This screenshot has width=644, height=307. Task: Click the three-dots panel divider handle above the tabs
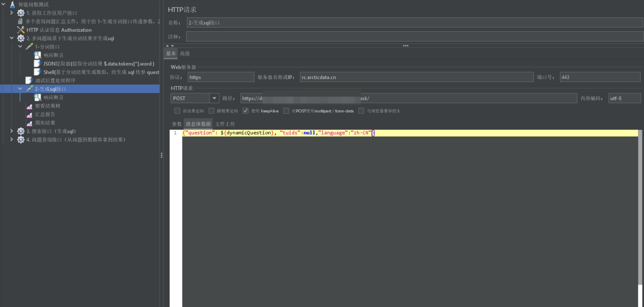tap(405, 46)
